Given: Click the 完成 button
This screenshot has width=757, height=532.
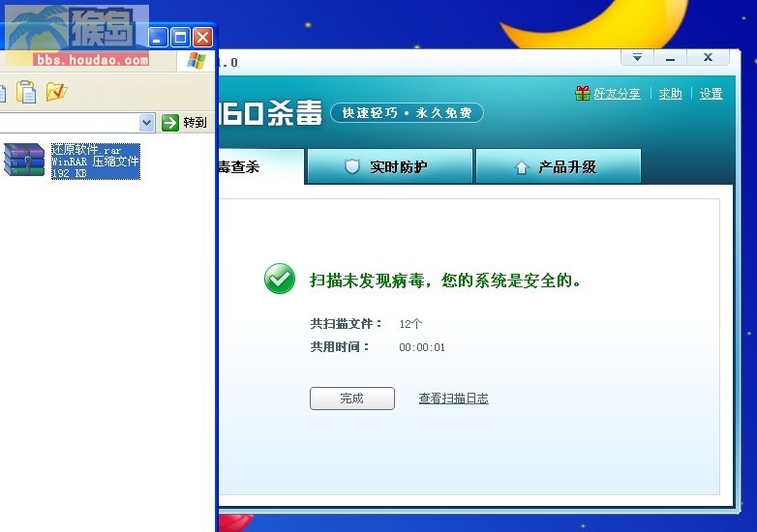Looking at the screenshot, I should (352, 399).
